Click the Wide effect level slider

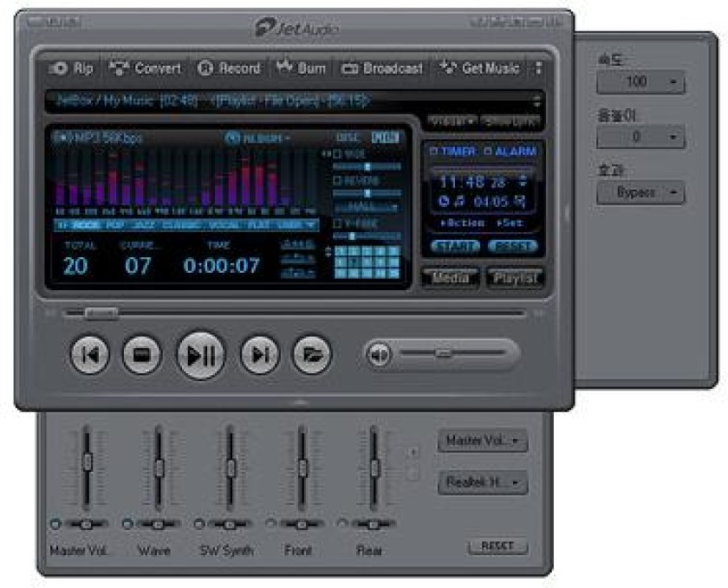[367, 166]
